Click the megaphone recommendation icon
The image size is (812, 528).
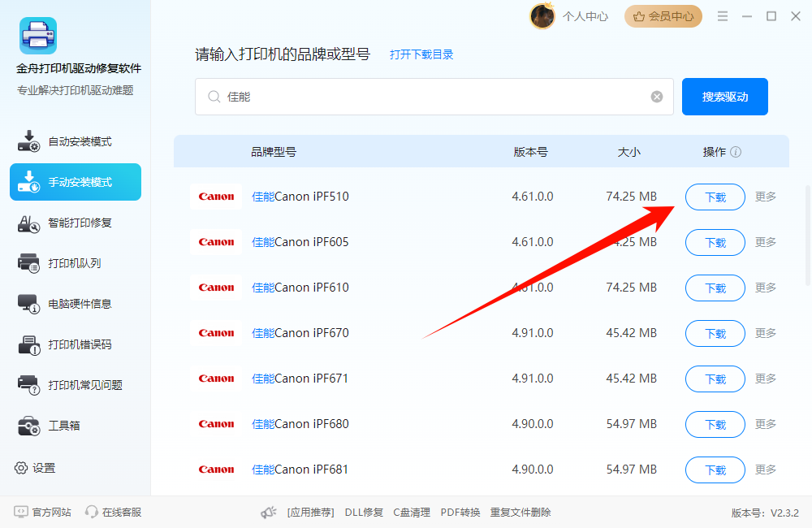[x=268, y=513]
